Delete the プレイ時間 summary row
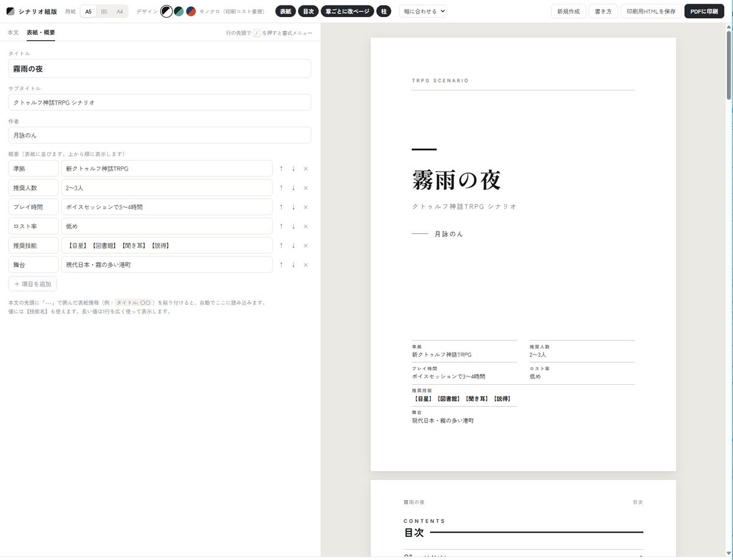Viewport: 733px width, 560px height. pos(305,207)
